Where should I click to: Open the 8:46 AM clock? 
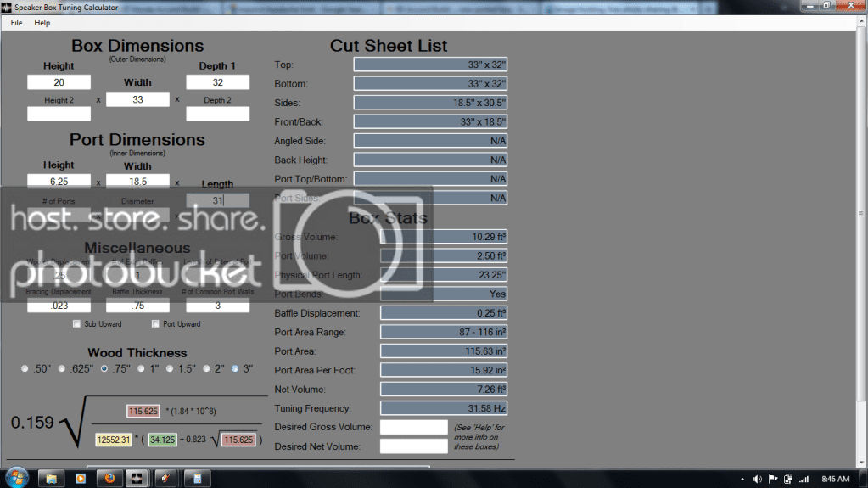point(836,480)
